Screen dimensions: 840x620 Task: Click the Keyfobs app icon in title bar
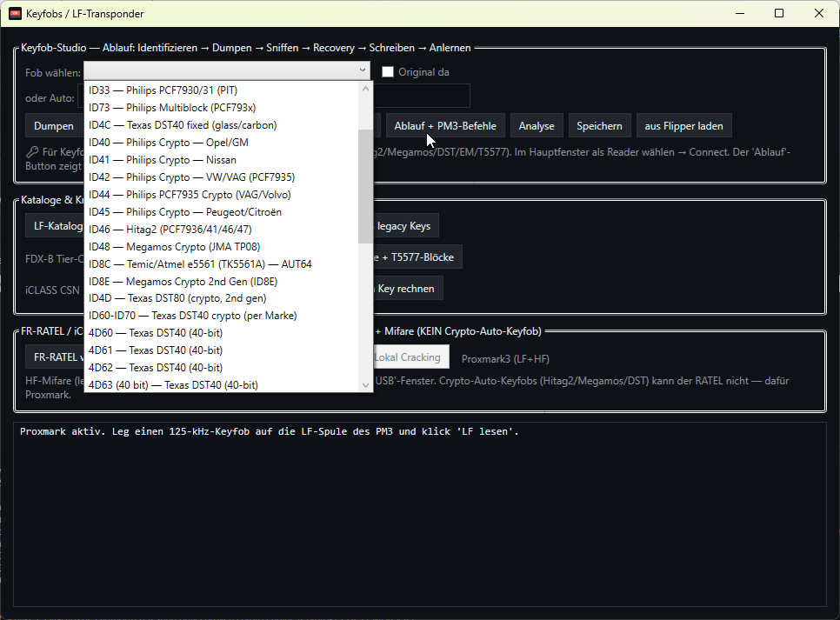point(15,13)
